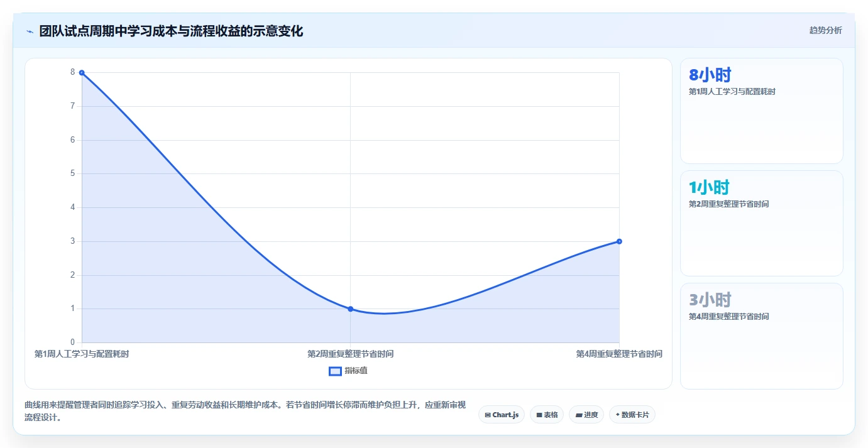Viewport: 868px width, 448px height.
Task: Click the 第2周重复整理节省时间 x-axis label
Action: click(x=351, y=354)
